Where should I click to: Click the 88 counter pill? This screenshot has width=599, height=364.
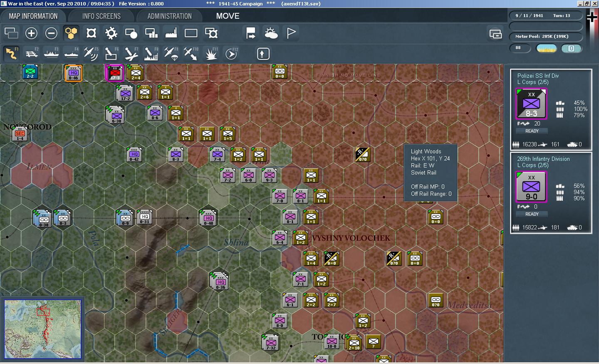point(520,48)
